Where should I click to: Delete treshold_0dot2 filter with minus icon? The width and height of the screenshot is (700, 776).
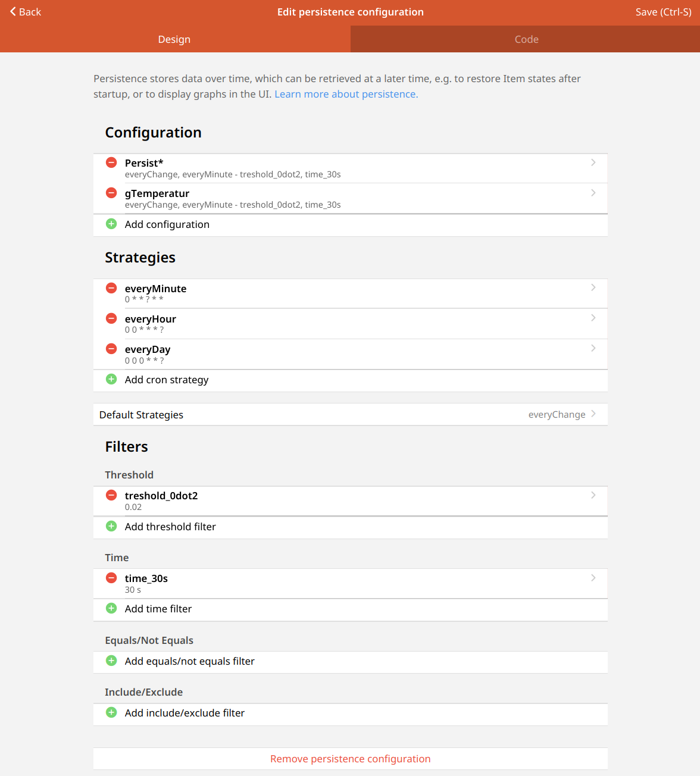pyautogui.click(x=111, y=495)
